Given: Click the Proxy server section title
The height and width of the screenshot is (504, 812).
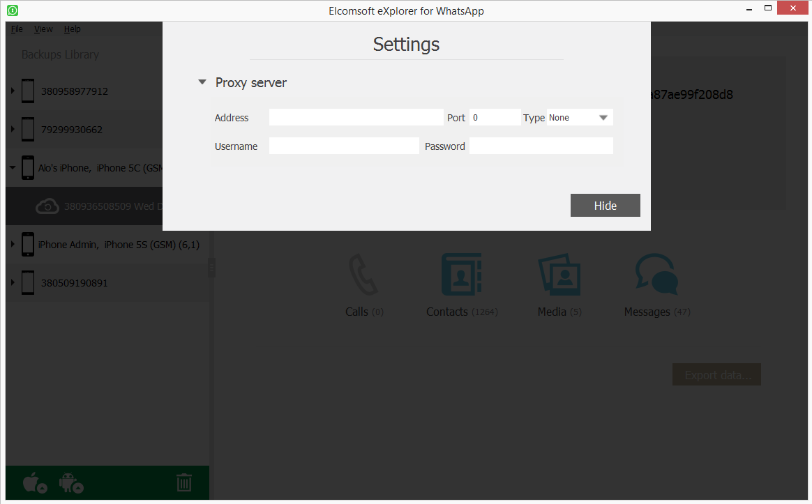Looking at the screenshot, I should click(251, 83).
